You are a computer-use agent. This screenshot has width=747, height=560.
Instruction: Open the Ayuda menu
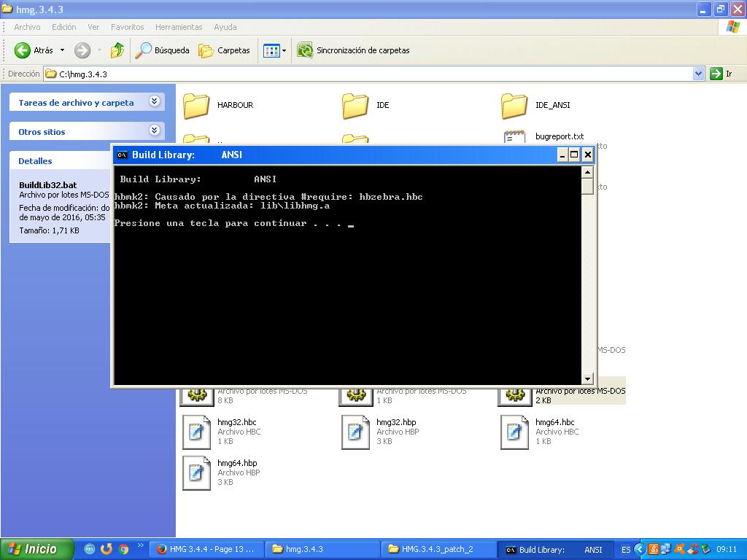pos(225,27)
